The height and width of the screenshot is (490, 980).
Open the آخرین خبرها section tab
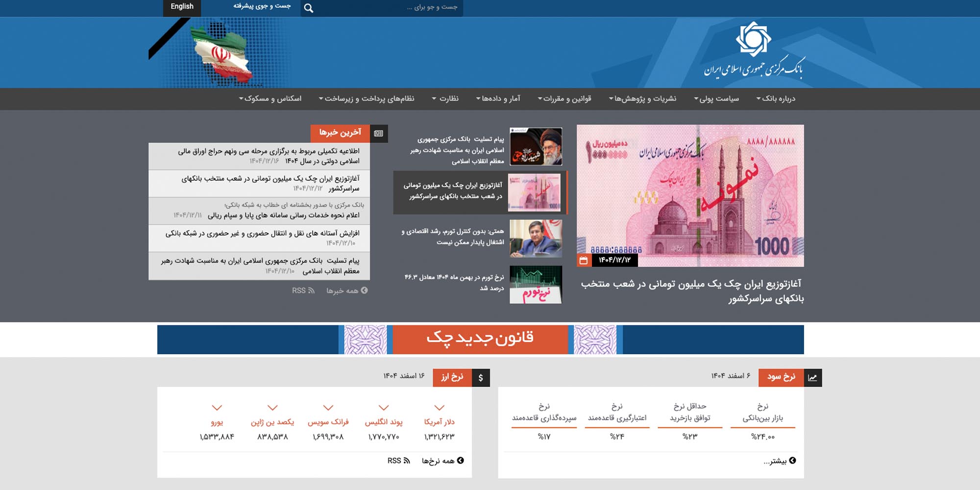[x=340, y=133]
